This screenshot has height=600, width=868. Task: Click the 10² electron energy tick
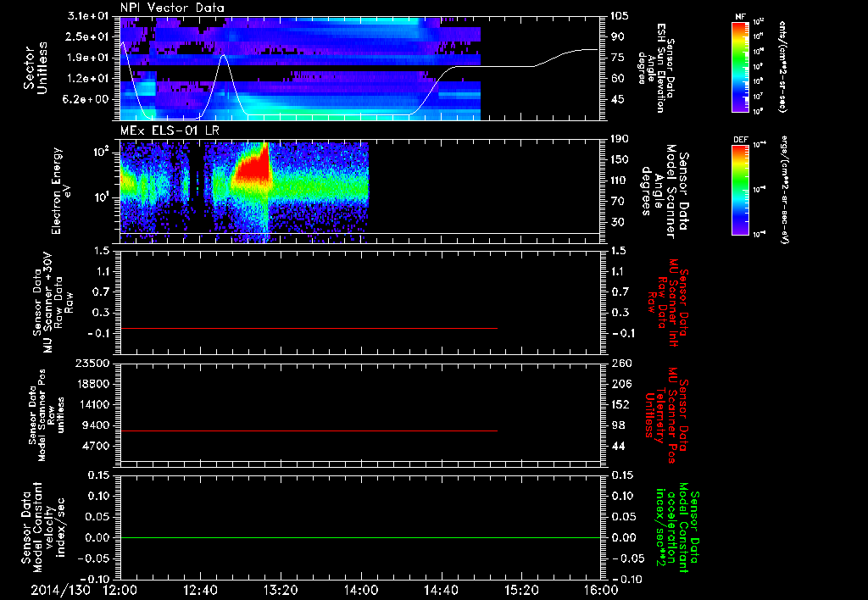tap(101, 152)
